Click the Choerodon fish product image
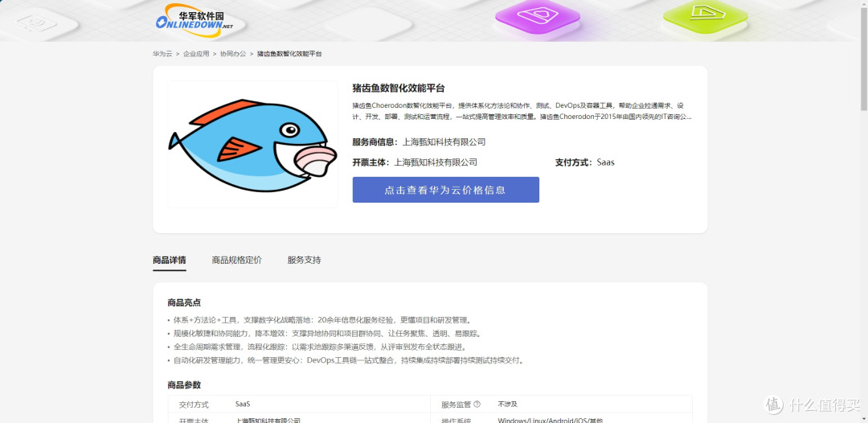The width and height of the screenshot is (868, 423). pos(253,145)
